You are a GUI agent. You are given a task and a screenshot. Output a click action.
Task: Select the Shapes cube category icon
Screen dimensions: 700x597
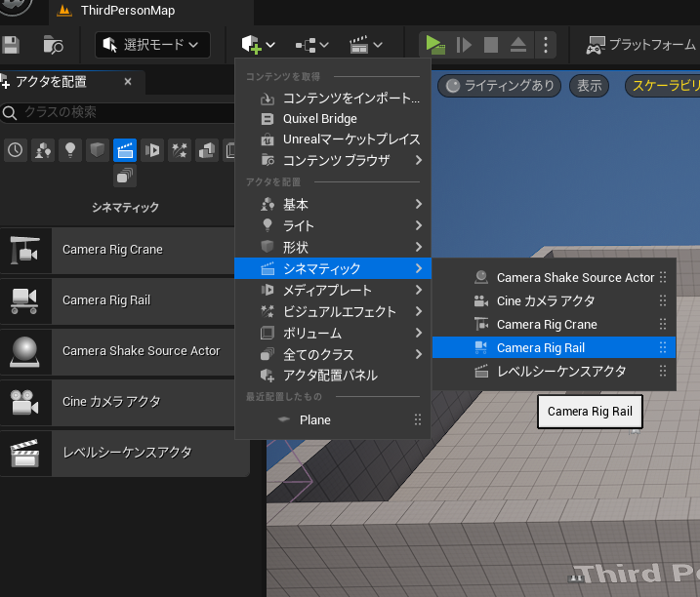97,149
